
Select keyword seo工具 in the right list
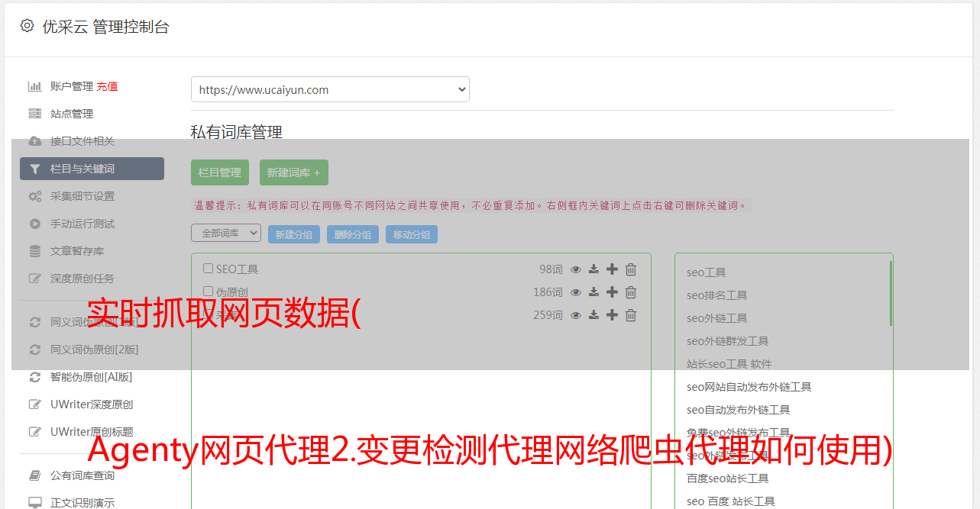pos(707,272)
